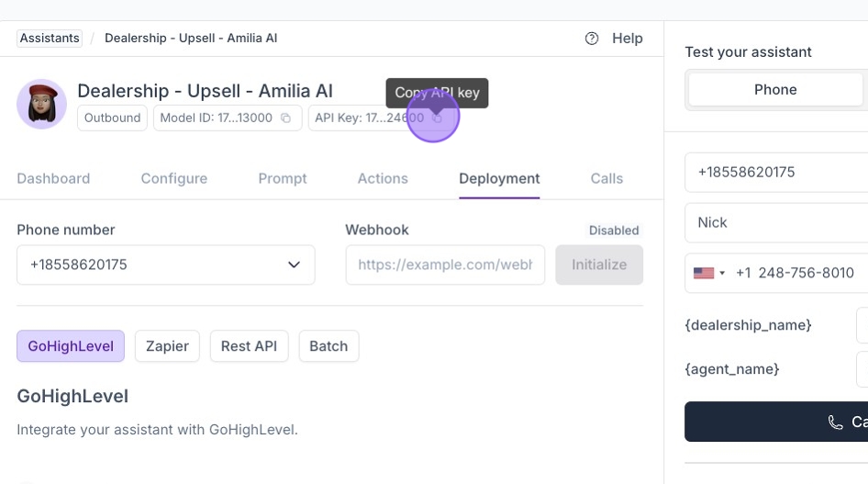Copy the Model ID with copy icon

(x=286, y=118)
